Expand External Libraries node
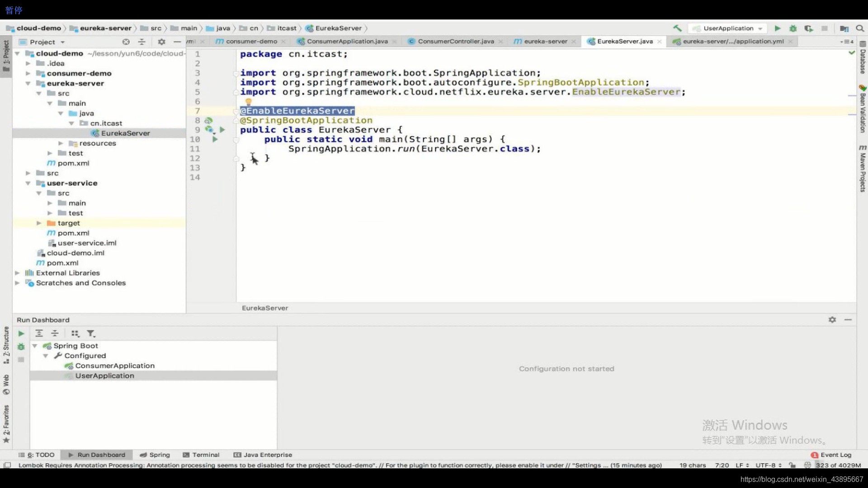This screenshot has height=488, width=868. (17, 273)
